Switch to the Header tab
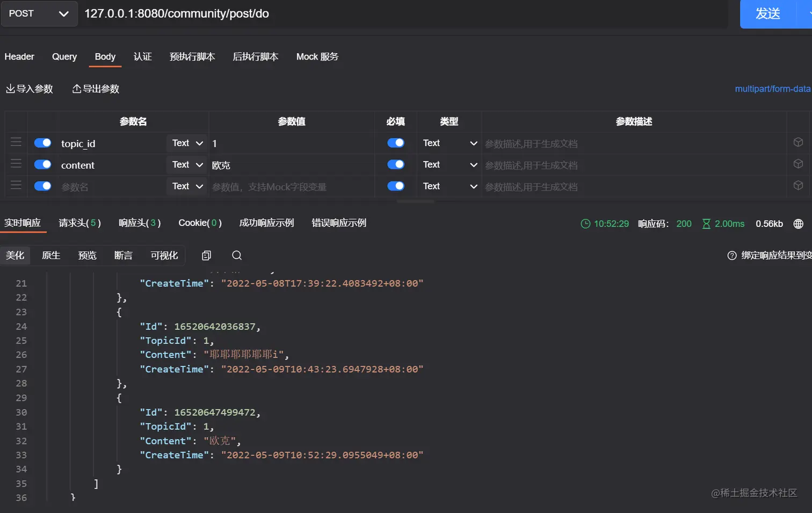The height and width of the screenshot is (513, 812). click(x=19, y=57)
